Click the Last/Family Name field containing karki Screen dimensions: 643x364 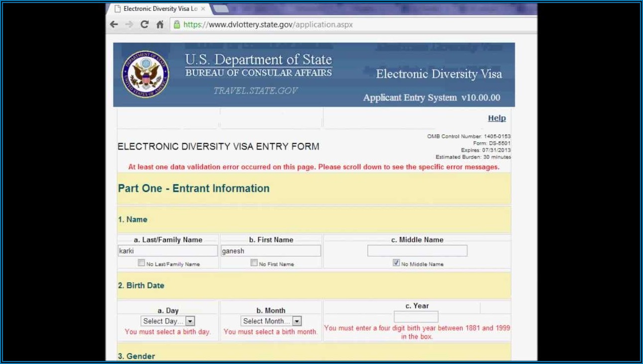pos(168,251)
